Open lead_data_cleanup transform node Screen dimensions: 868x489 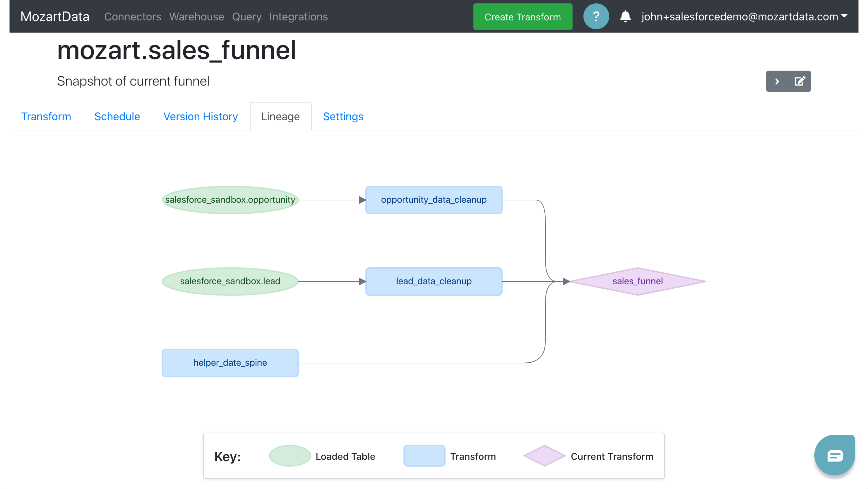[434, 282]
